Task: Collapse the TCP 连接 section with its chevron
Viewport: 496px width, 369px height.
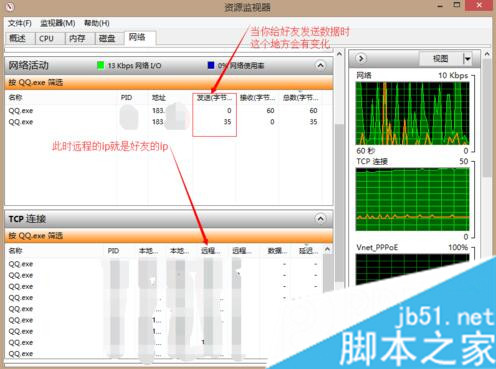Action: [x=320, y=219]
